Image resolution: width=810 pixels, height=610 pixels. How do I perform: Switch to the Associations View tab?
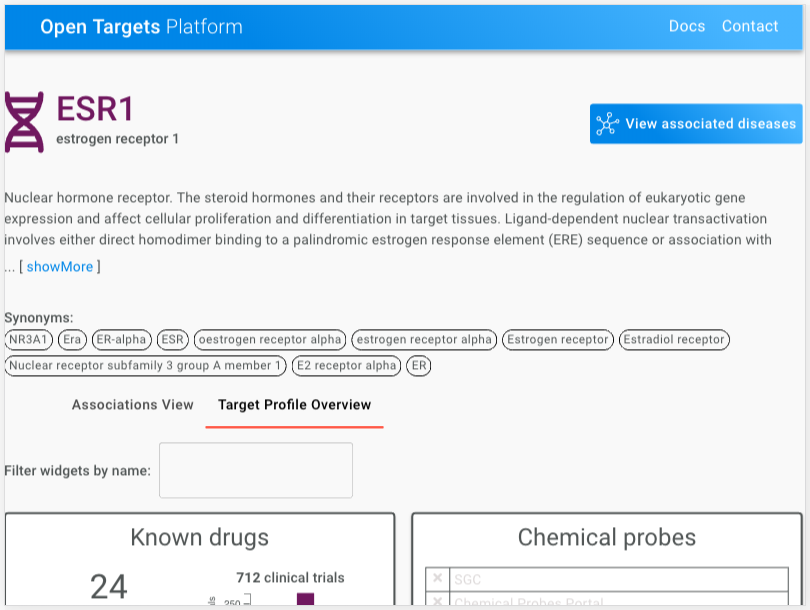pyautogui.click(x=132, y=404)
